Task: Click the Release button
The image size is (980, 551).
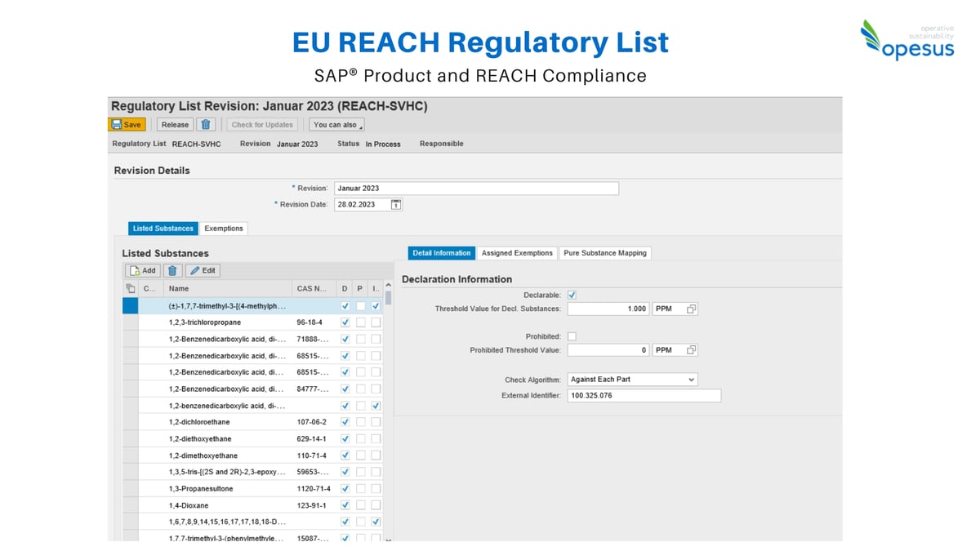Action: click(175, 124)
